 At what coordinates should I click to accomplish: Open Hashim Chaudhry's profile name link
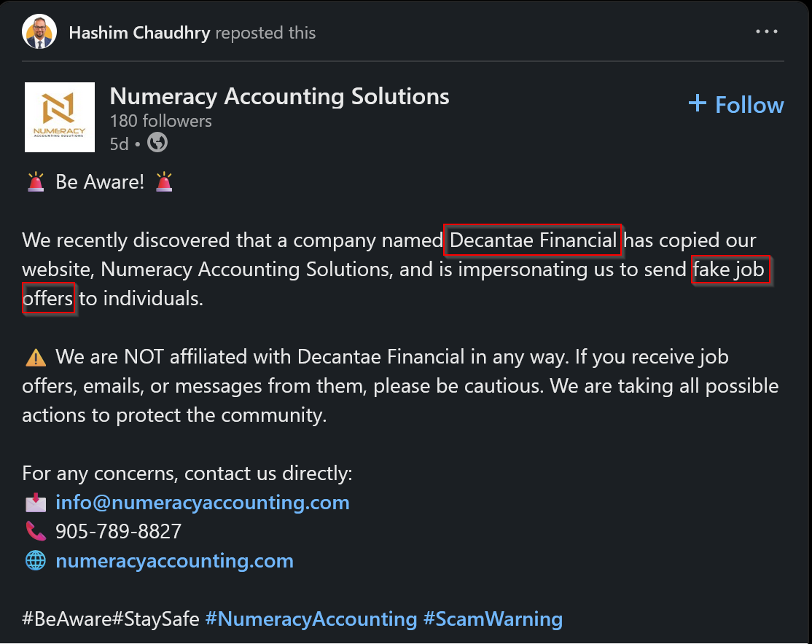click(x=139, y=33)
